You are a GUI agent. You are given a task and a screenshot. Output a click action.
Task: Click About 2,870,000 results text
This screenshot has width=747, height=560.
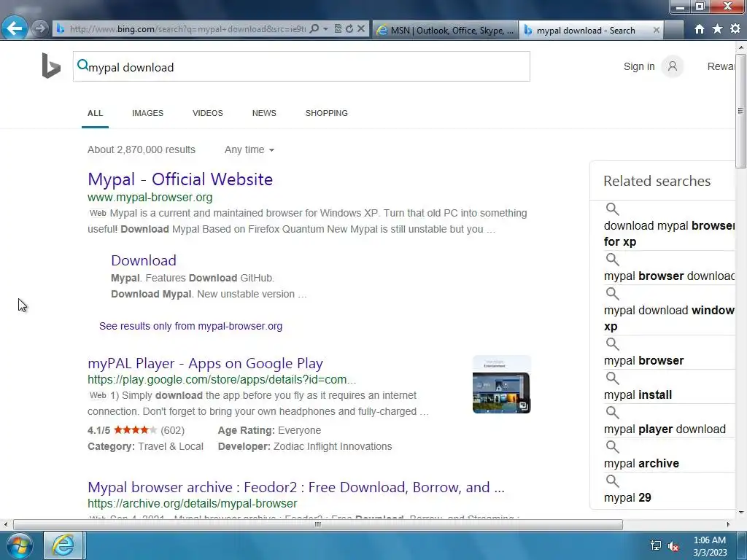142,149
